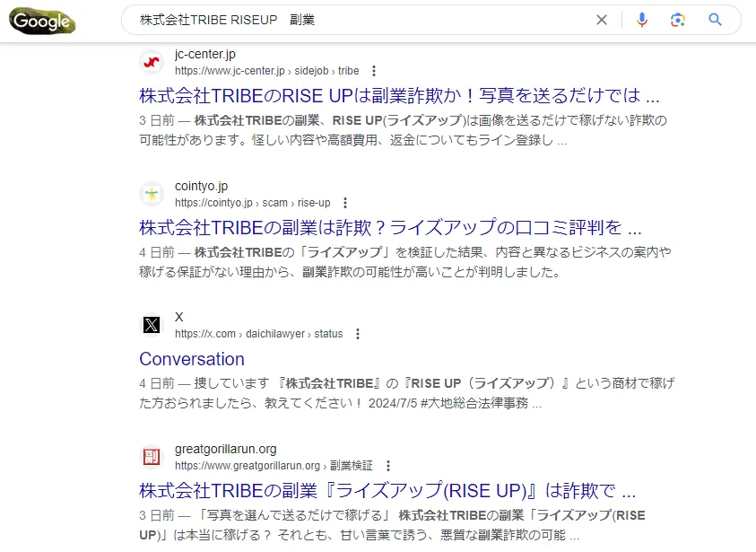Open the greatgorillarun.org ライズアップ result title
756x552 pixels.
tap(387, 491)
